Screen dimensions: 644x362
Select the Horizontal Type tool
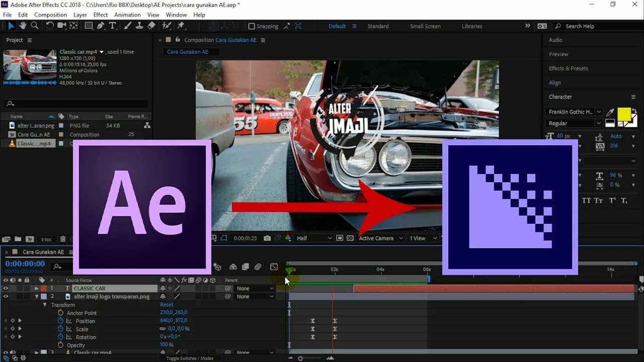point(113,26)
